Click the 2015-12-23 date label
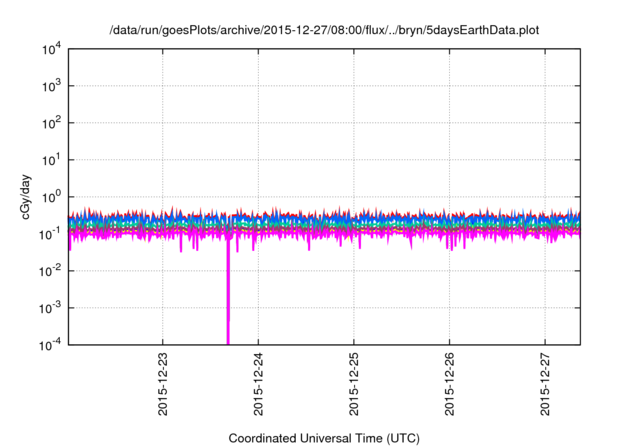This screenshot has height=448, width=640. coord(163,384)
